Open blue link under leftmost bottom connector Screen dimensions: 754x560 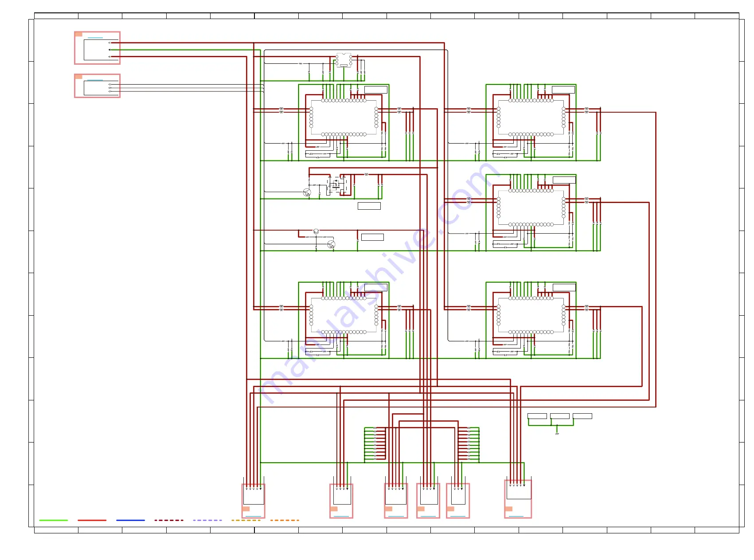(x=254, y=516)
